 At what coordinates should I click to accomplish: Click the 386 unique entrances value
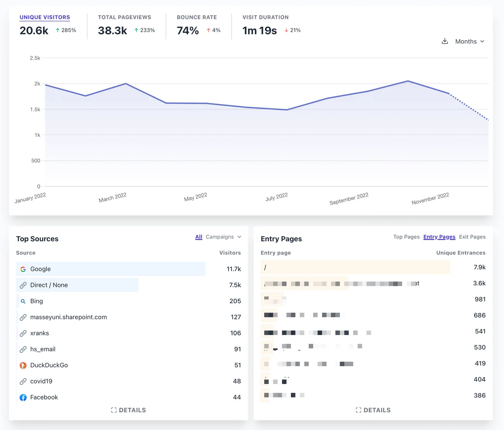[480, 395]
